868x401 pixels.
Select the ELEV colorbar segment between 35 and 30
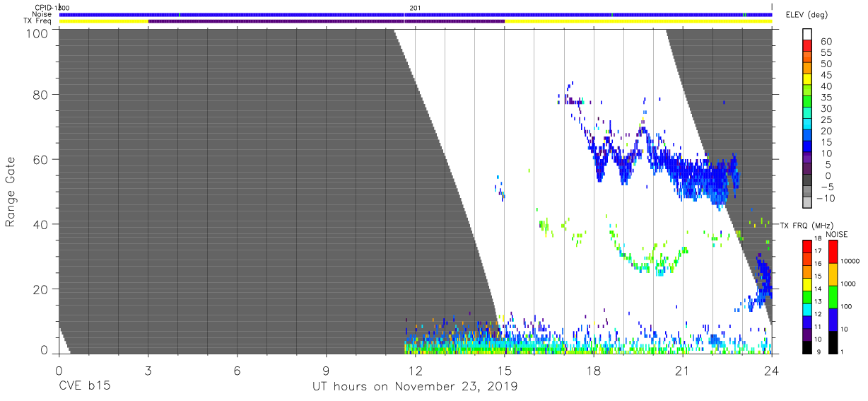[x=808, y=103]
